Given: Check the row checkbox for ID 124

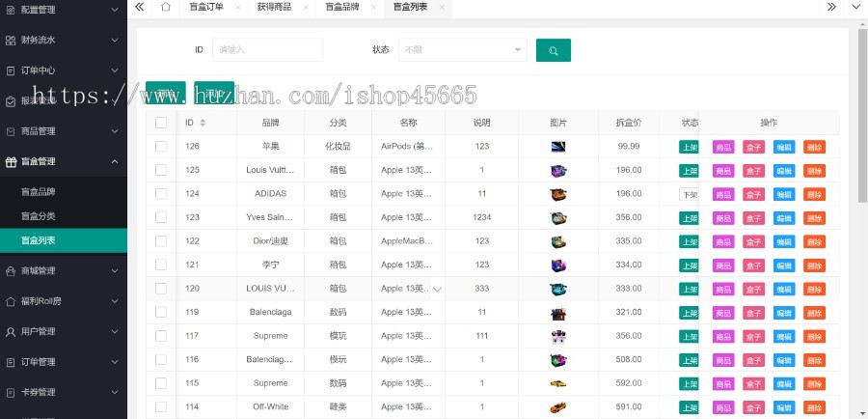Looking at the screenshot, I should [161, 193].
